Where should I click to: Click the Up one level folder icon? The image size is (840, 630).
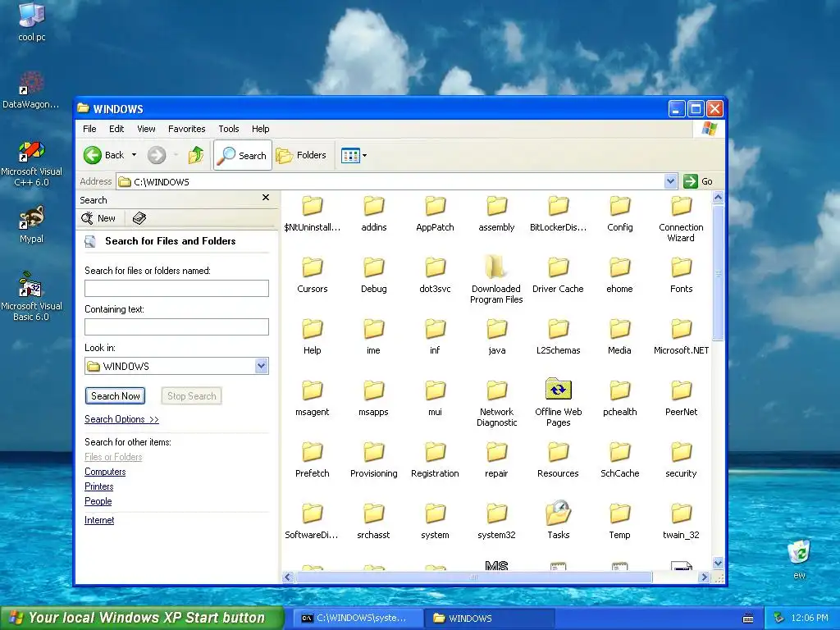196,155
